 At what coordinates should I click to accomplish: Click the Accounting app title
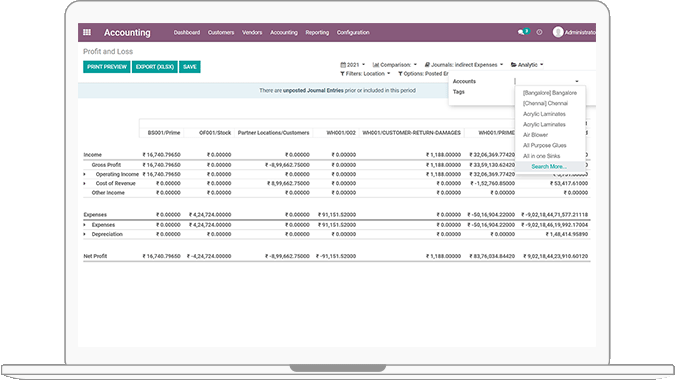click(127, 32)
